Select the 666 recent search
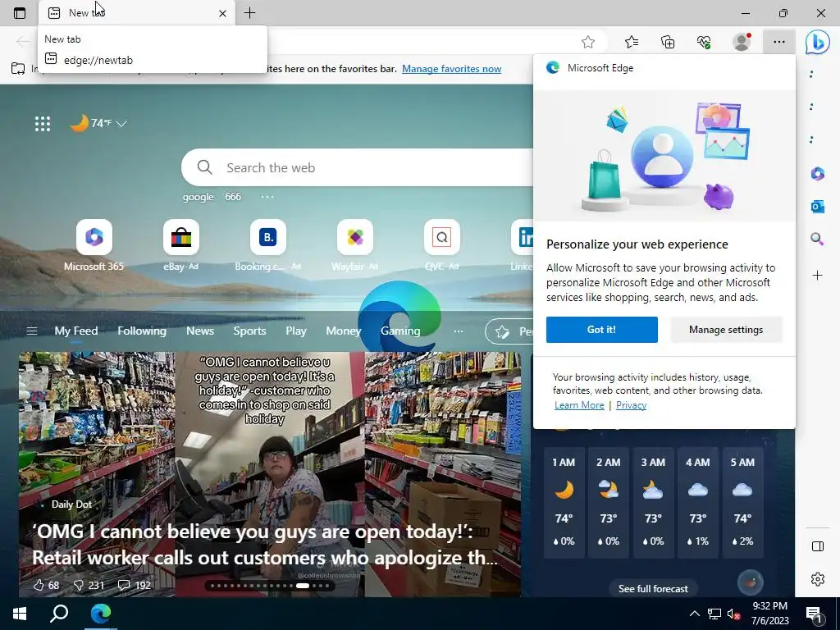The image size is (840, 630). (233, 197)
